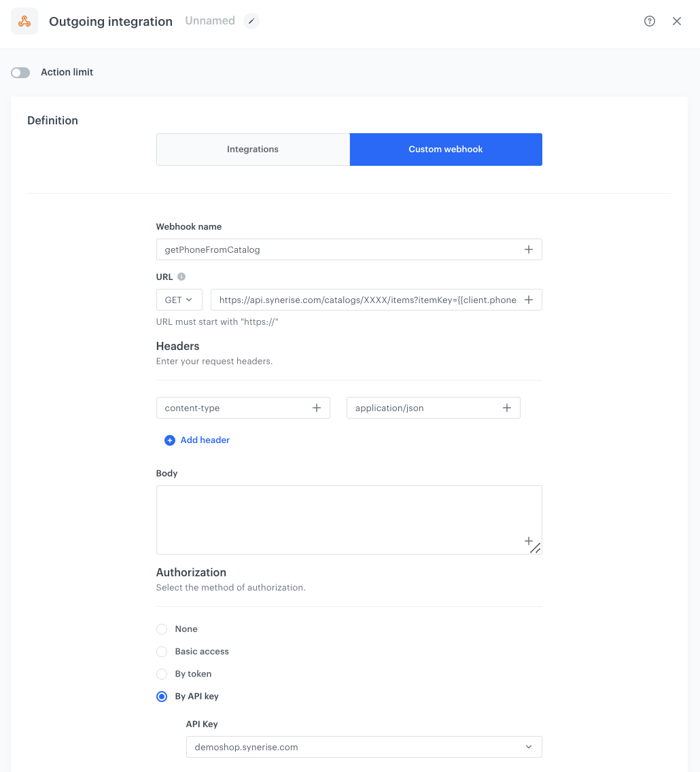Screen dimensions: 700x772
Task: Click the getPhoneFromCatalog webhook name field
Action: (306, 249)
